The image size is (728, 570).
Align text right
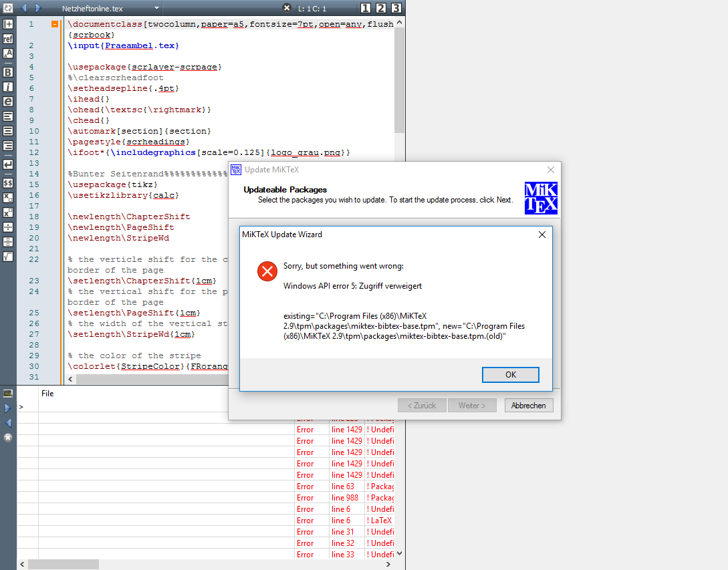click(x=8, y=146)
